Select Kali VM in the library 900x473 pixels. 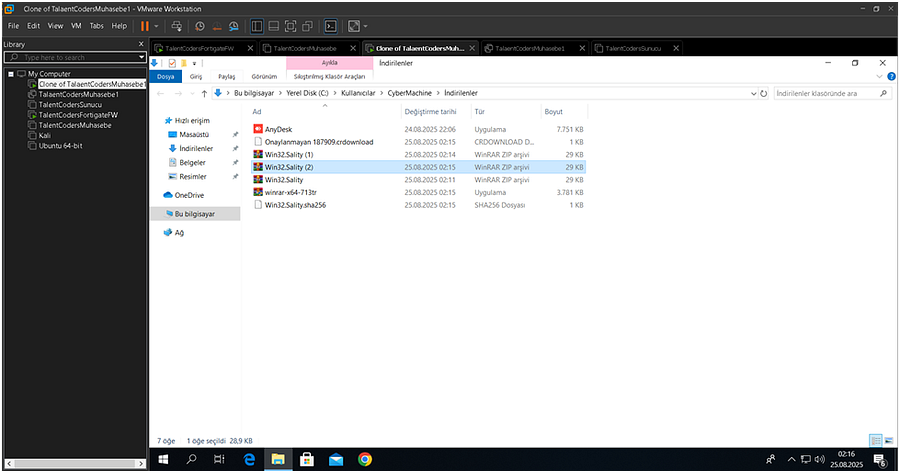coord(44,135)
